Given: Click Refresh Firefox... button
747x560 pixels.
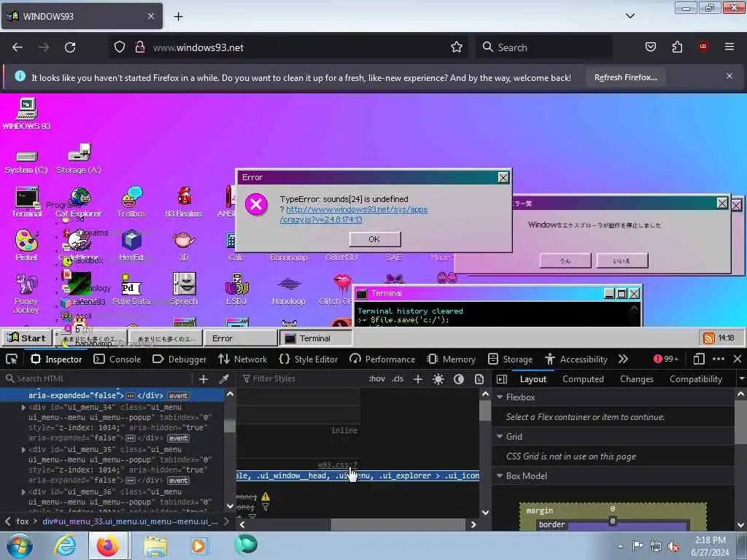Looking at the screenshot, I should (625, 77).
